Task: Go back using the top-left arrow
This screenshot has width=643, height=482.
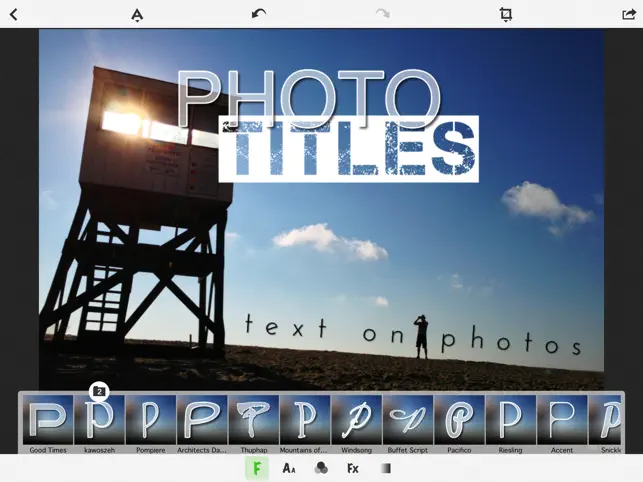Action: pyautogui.click(x=14, y=15)
